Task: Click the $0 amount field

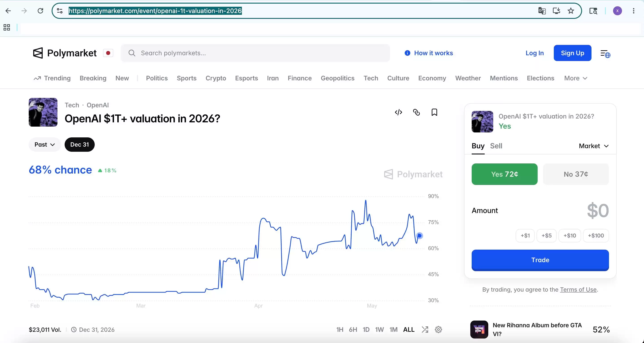Action: click(598, 211)
